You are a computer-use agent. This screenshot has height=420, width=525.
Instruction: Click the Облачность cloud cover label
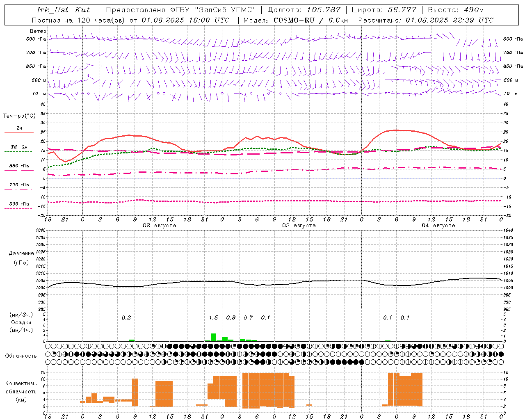21,356
